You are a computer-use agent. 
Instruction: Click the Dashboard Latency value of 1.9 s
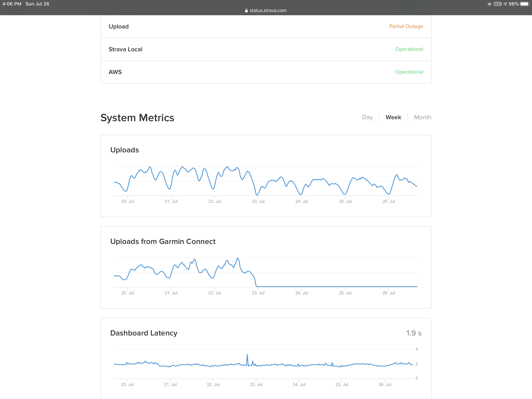tap(414, 333)
